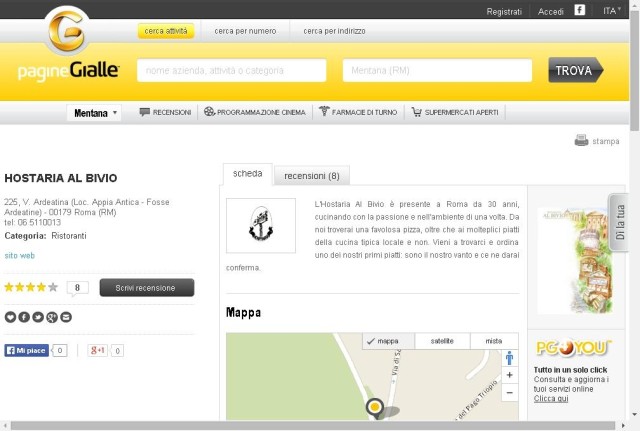This screenshot has width=640, height=431.
Task: Share listing via round Twitter icon
Action: (38, 317)
